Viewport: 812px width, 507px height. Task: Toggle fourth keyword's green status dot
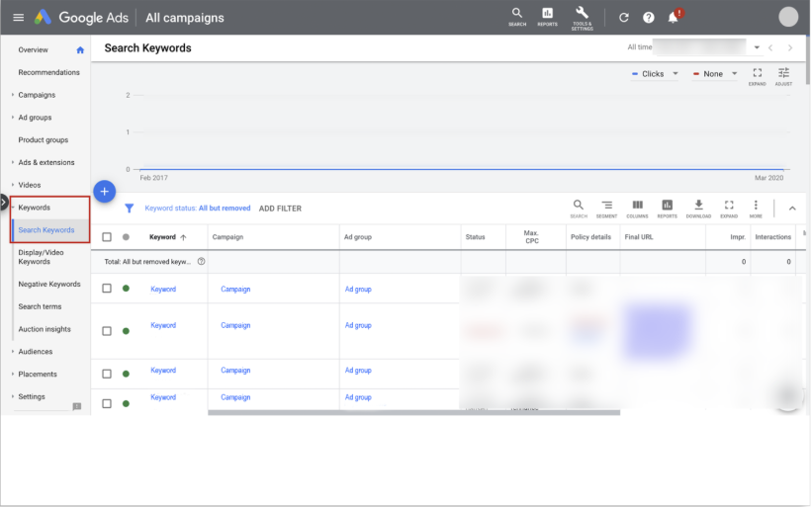pyautogui.click(x=126, y=403)
